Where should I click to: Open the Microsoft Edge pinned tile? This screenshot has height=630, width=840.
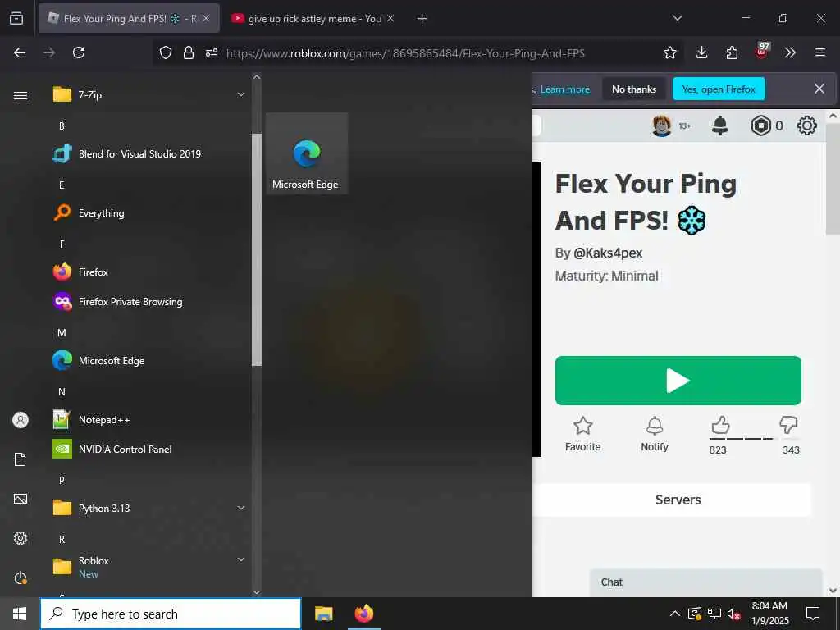pyautogui.click(x=307, y=153)
